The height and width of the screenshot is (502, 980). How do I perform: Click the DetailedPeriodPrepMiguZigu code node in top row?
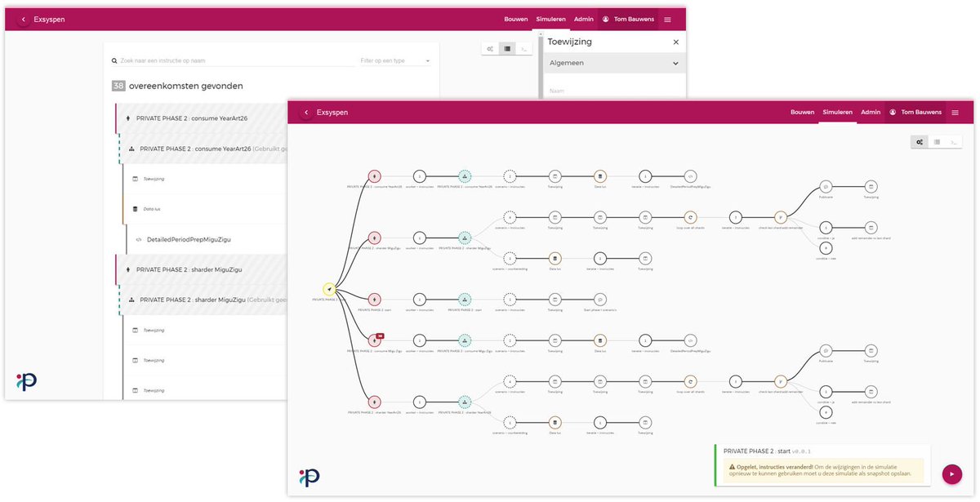point(691,175)
